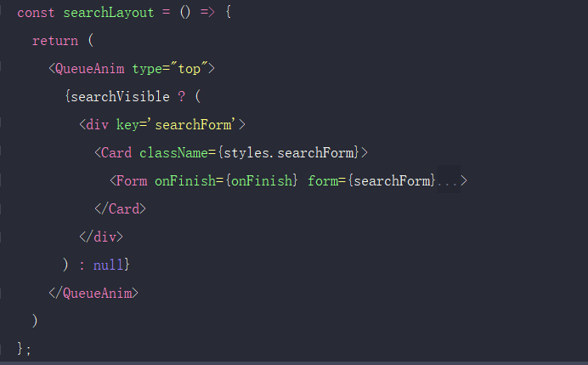Click the 'searchLayout' function name
This screenshot has width=588, height=365.
[109, 13]
